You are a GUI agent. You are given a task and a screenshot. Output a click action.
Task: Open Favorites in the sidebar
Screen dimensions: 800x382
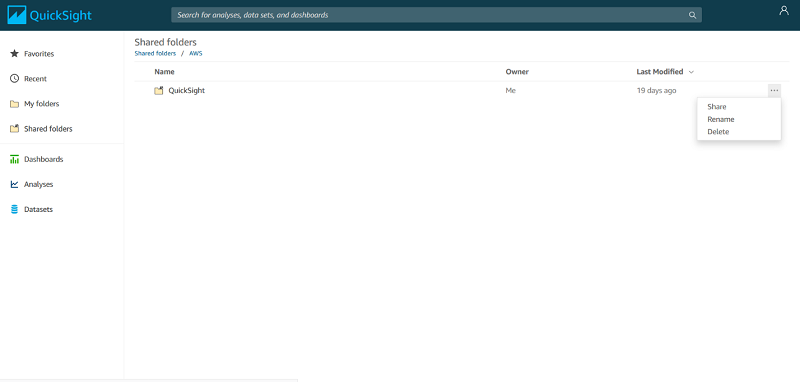[x=39, y=54]
